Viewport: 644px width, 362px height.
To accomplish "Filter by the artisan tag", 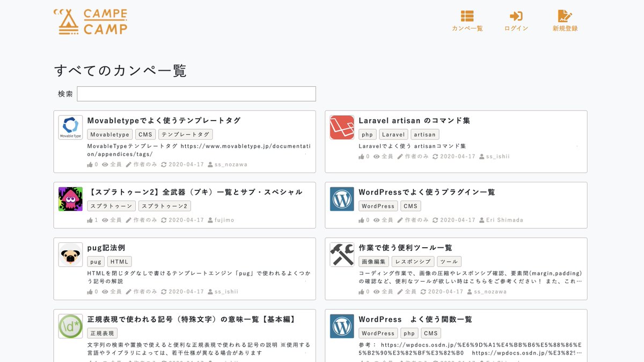I will click(425, 135).
